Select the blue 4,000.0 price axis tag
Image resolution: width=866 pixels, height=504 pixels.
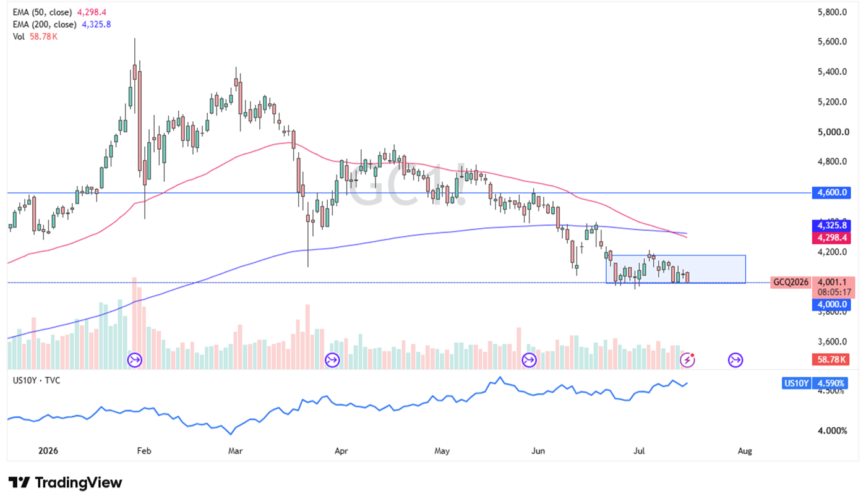(x=832, y=304)
